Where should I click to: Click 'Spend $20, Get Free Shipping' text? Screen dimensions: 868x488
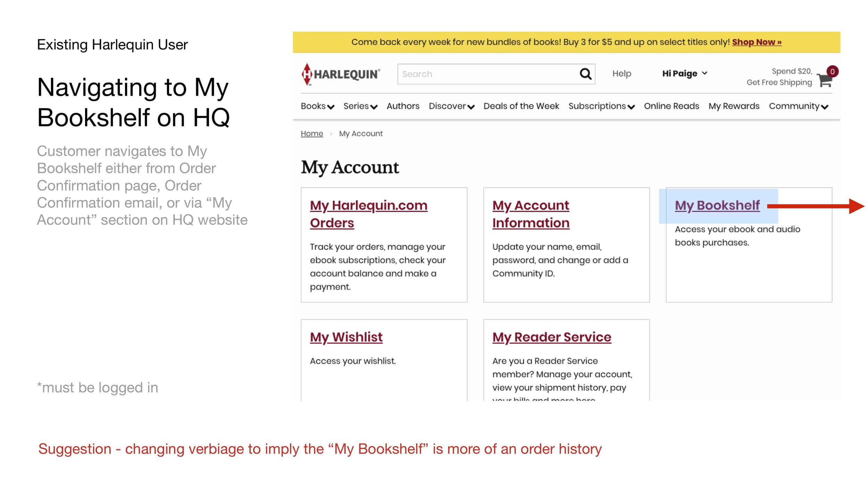coord(779,77)
